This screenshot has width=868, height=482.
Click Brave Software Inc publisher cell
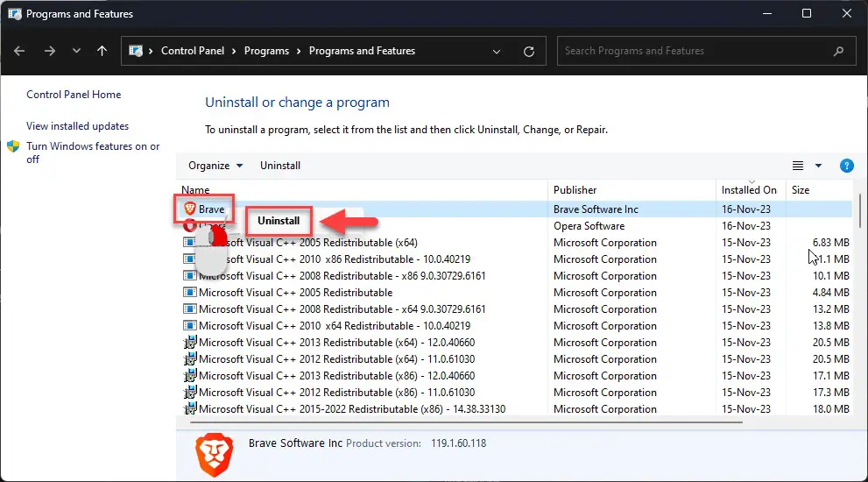596,209
